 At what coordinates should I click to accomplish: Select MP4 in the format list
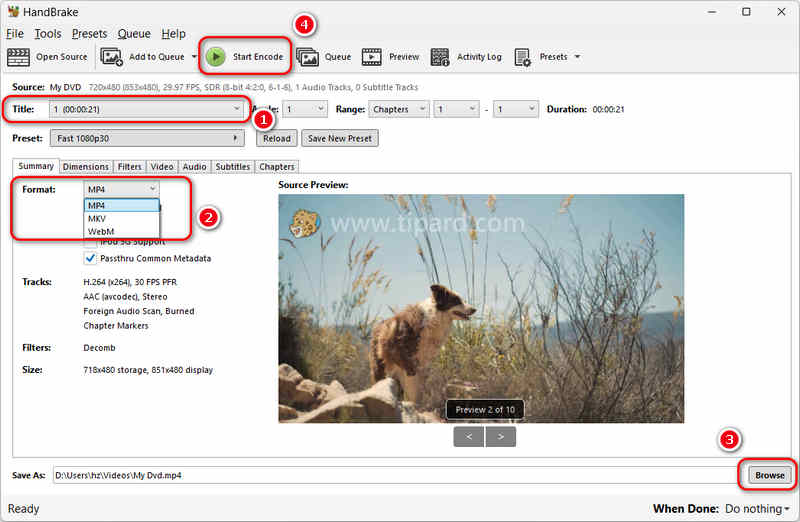pos(121,205)
